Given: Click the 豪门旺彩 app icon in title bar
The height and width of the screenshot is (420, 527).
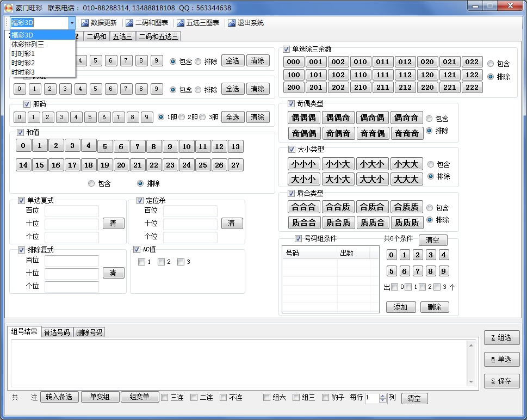Looking at the screenshot, I should pos(9,8).
